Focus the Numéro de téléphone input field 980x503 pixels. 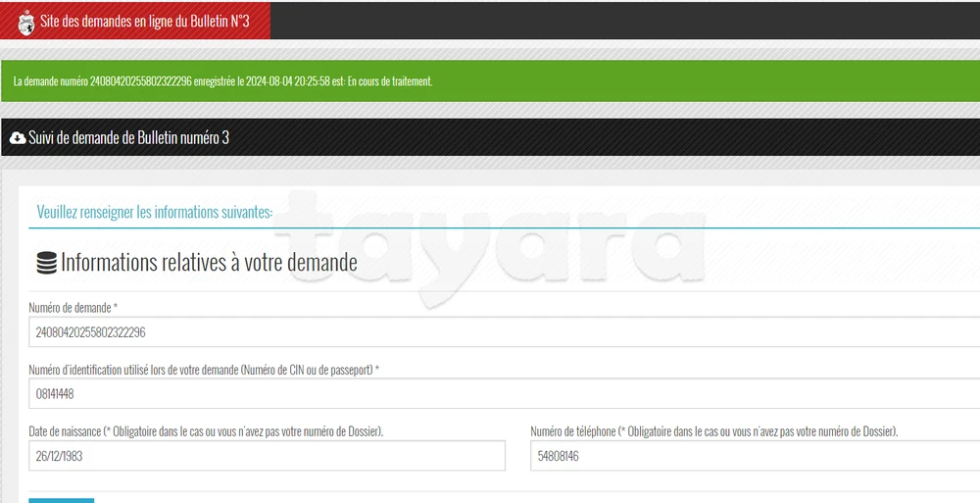[x=755, y=456]
